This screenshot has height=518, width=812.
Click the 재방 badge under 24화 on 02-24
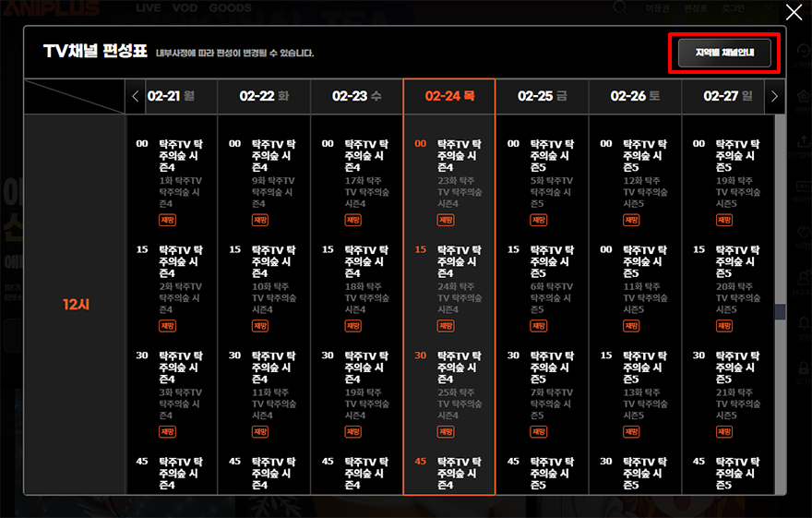click(446, 326)
